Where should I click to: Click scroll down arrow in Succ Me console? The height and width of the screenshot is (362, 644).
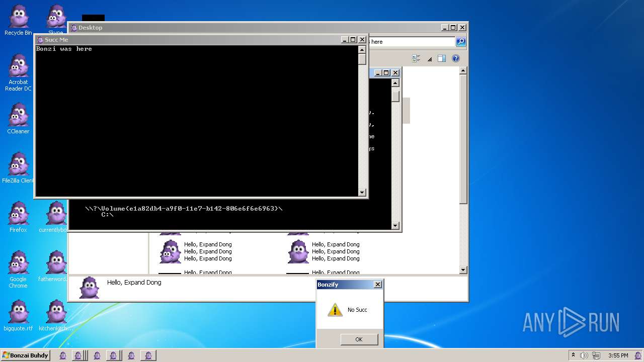click(362, 192)
